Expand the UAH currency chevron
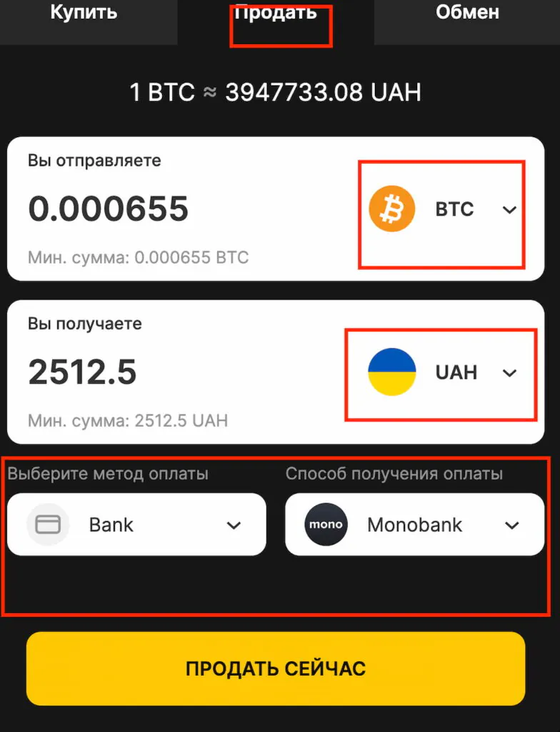 [509, 373]
